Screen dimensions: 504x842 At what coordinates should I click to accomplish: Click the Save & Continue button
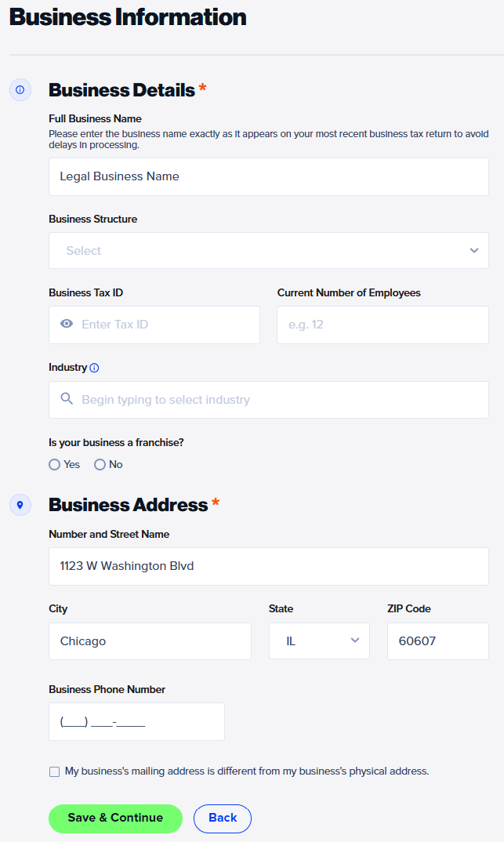(x=115, y=818)
